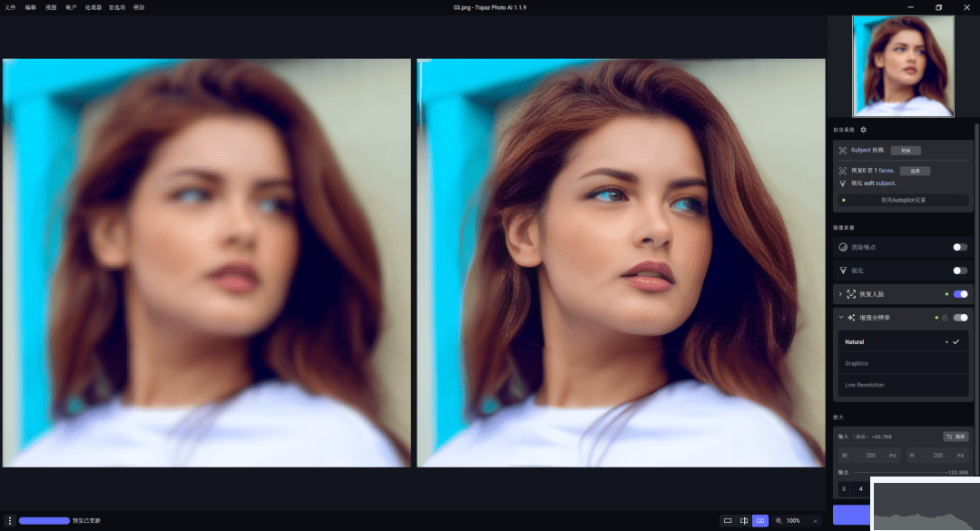Click the 消除噪点 (Remove Noise) icon

click(843, 247)
